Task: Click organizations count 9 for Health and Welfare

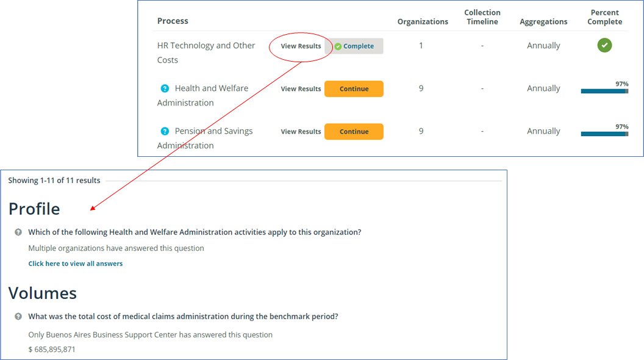Action: [421, 88]
